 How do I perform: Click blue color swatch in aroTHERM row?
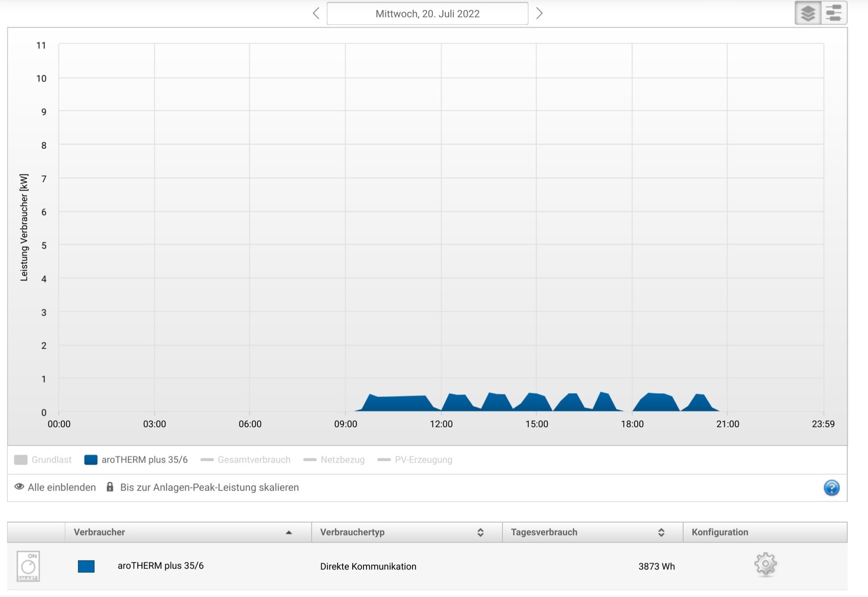[86, 566]
